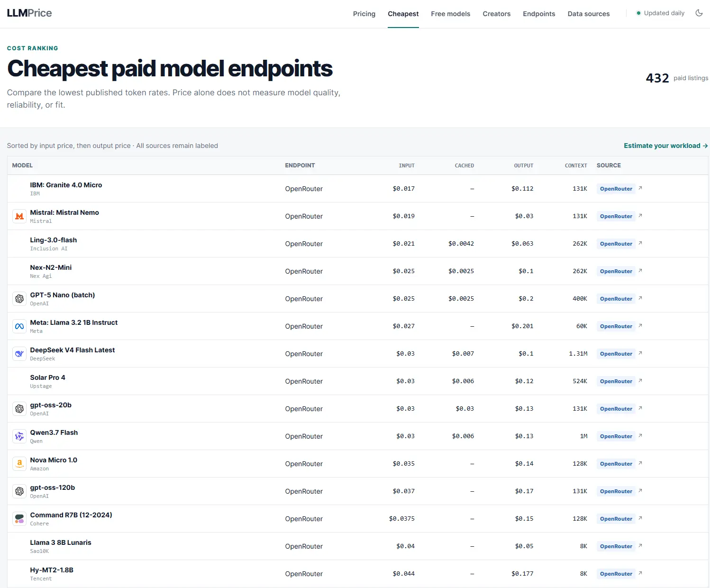Click the 1.31M context value

click(578, 354)
